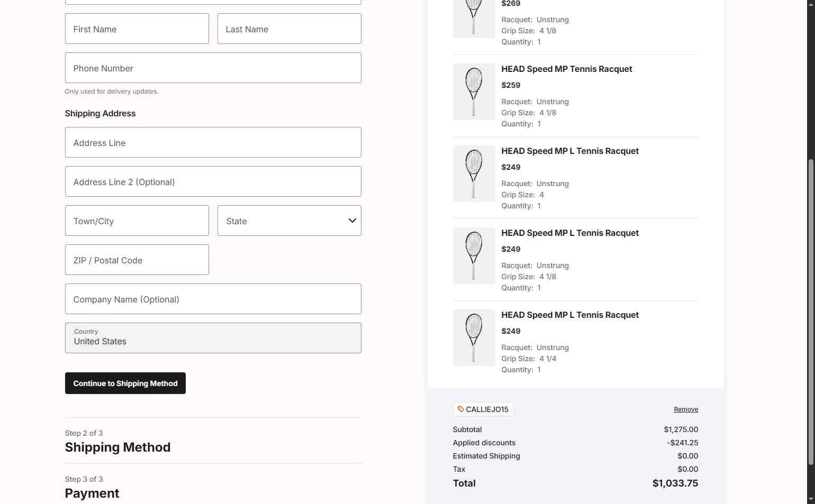Click Company Name (Optional) field
Image resolution: width=815 pixels, height=504 pixels.
point(213,299)
